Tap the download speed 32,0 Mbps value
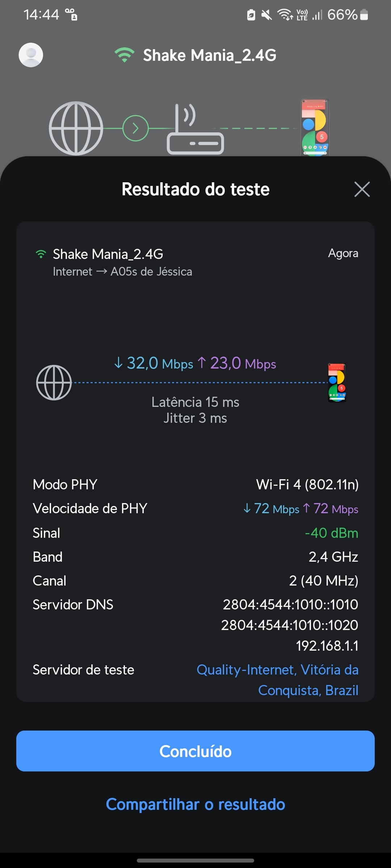Viewport: 391px width, 868px height. pos(154,363)
